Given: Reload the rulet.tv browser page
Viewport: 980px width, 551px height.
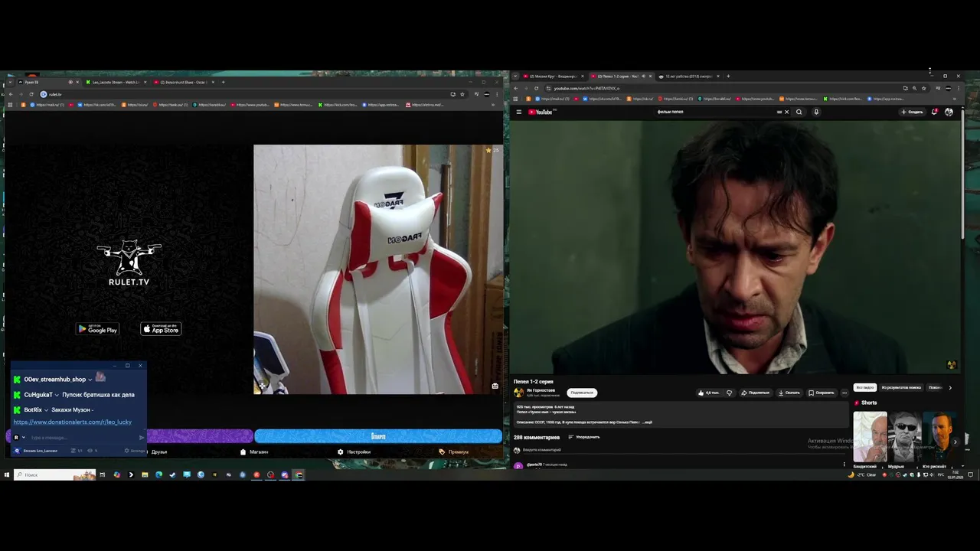Looking at the screenshot, I should [31, 94].
